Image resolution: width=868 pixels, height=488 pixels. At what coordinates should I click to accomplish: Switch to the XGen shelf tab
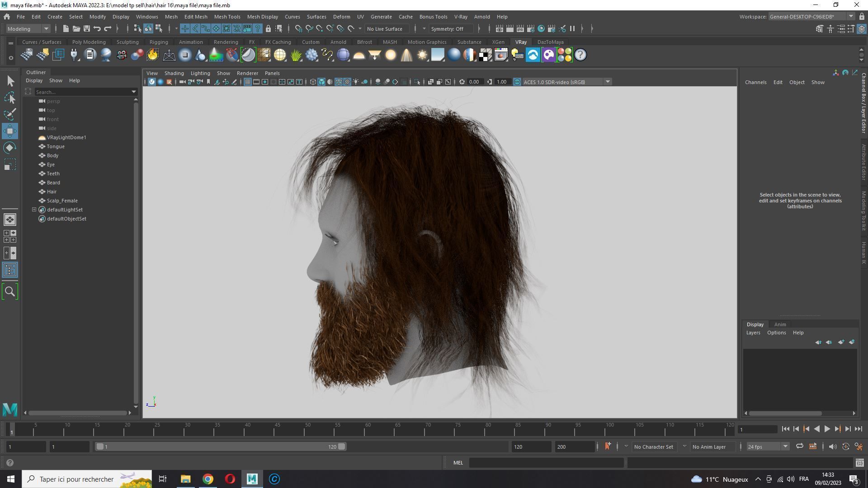tap(498, 42)
